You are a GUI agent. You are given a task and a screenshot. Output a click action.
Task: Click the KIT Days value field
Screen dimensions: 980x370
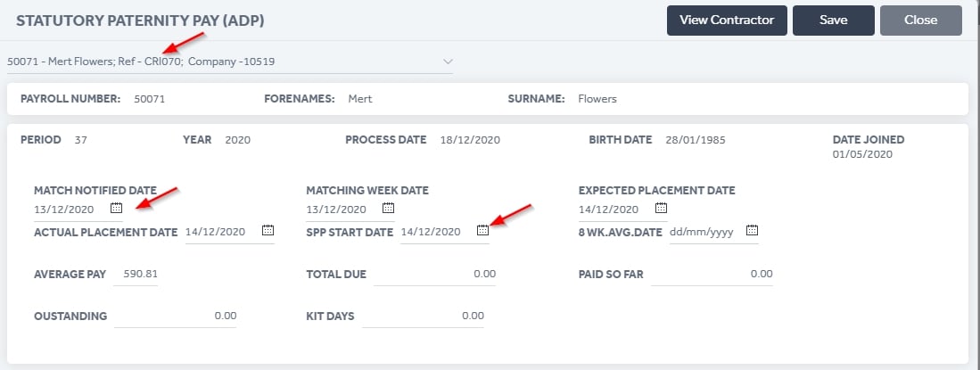tap(424, 317)
